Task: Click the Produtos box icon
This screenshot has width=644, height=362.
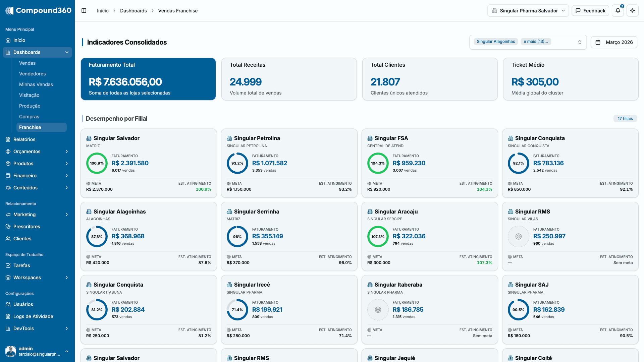Action: point(8,164)
